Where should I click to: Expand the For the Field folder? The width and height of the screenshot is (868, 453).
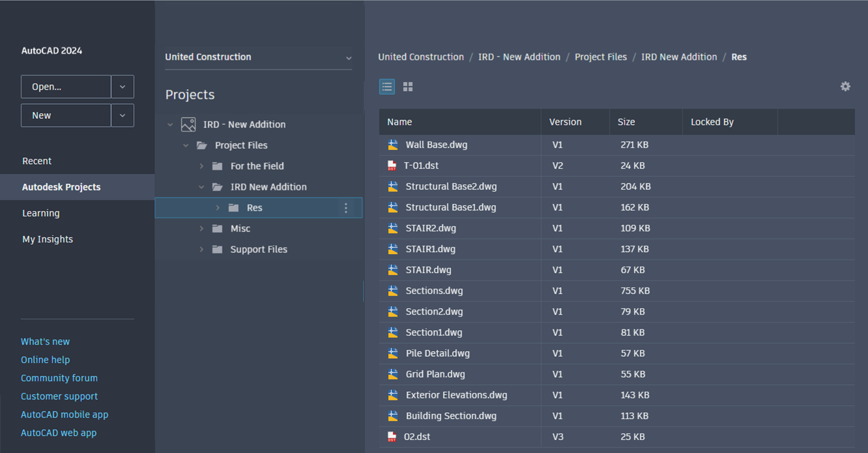pos(201,166)
